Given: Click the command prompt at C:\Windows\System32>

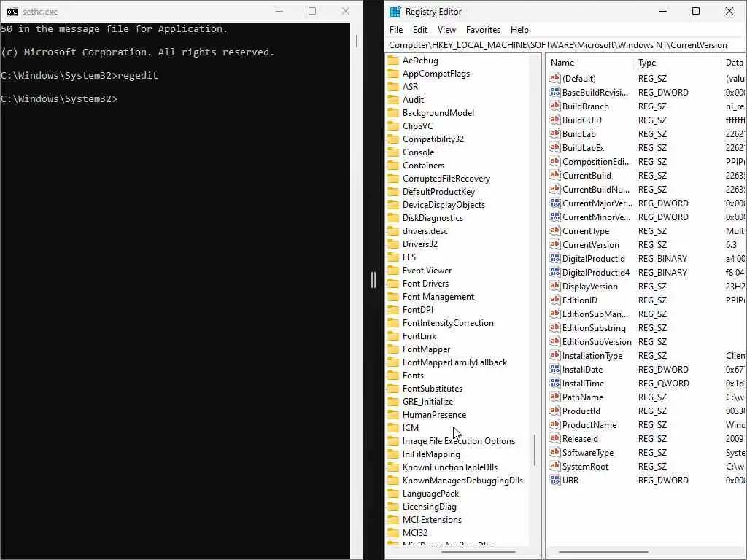Looking at the screenshot, I should [59, 98].
